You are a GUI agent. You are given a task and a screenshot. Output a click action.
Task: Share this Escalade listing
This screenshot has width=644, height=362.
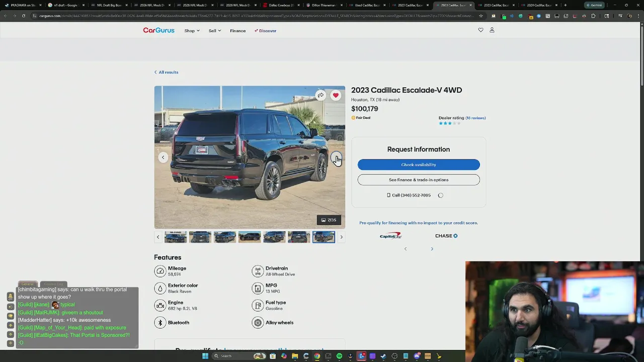[x=320, y=96]
